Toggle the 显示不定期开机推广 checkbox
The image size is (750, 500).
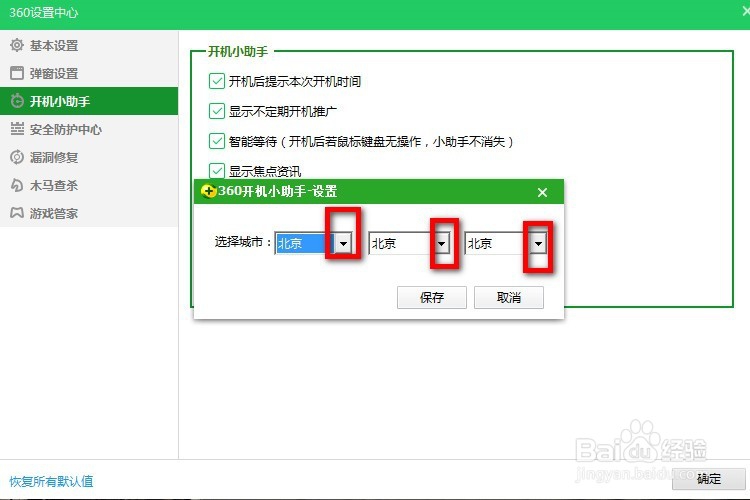217,111
